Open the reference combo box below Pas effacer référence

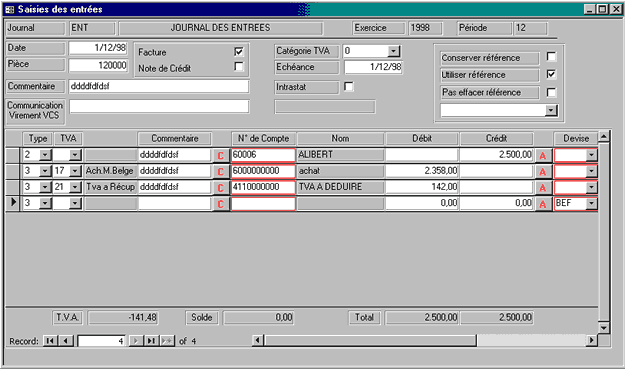[x=551, y=110]
